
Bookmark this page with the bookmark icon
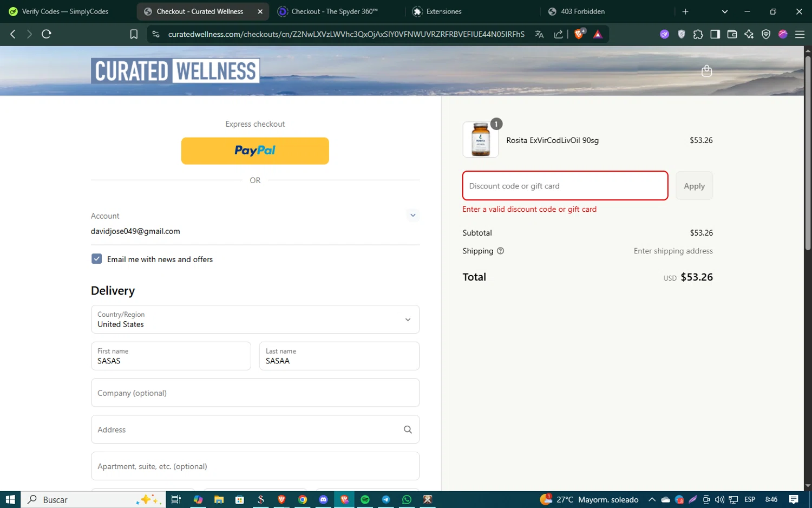point(134,34)
